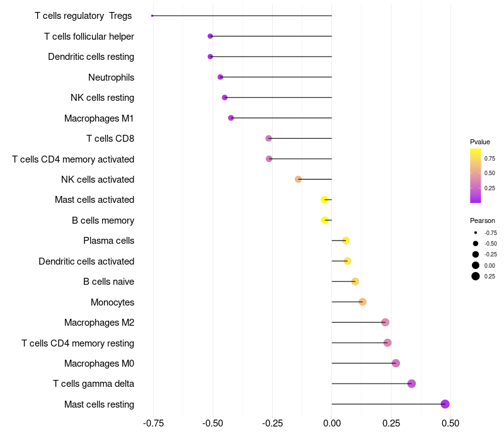Click the 0.50 x-axis tick label
Screen dimensions: 504x441
(450, 423)
